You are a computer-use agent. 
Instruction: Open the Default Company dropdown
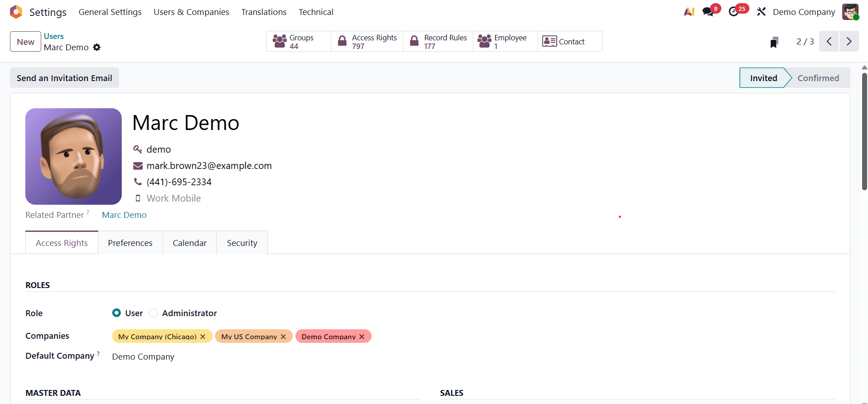tap(266, 357)
